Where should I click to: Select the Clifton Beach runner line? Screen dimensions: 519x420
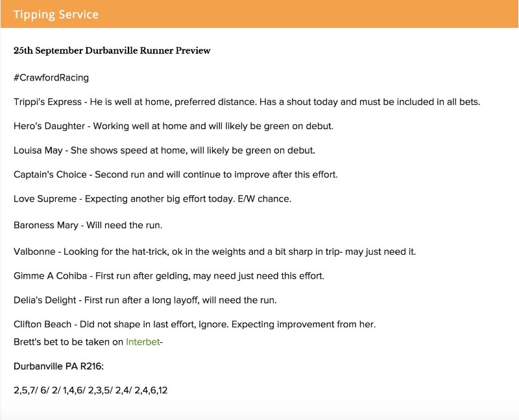[195, 324]
